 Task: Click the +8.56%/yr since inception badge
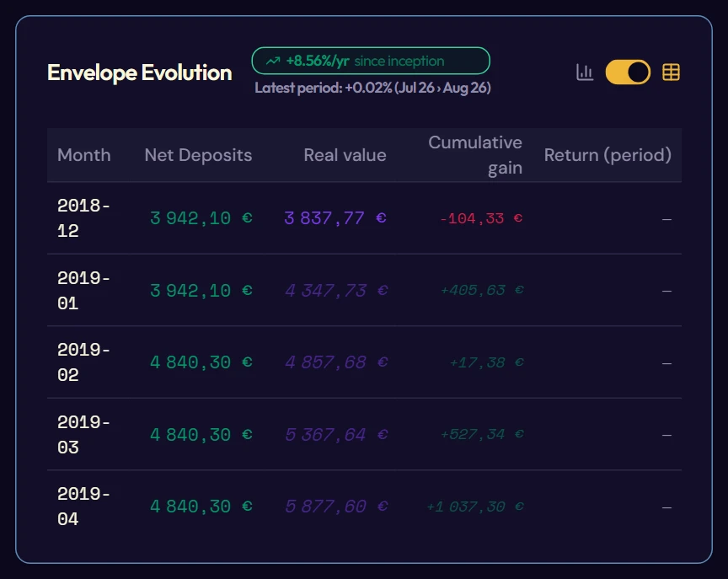(371, 61)
